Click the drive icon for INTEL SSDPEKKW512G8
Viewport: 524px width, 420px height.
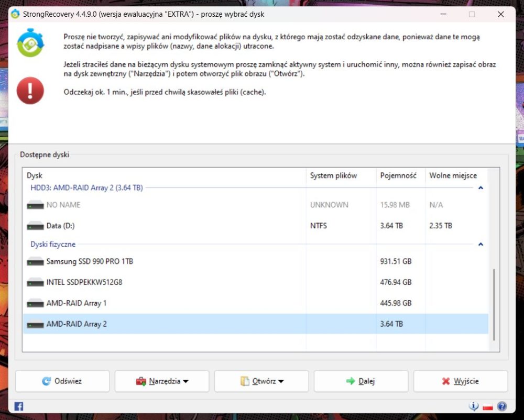(35, 282)
